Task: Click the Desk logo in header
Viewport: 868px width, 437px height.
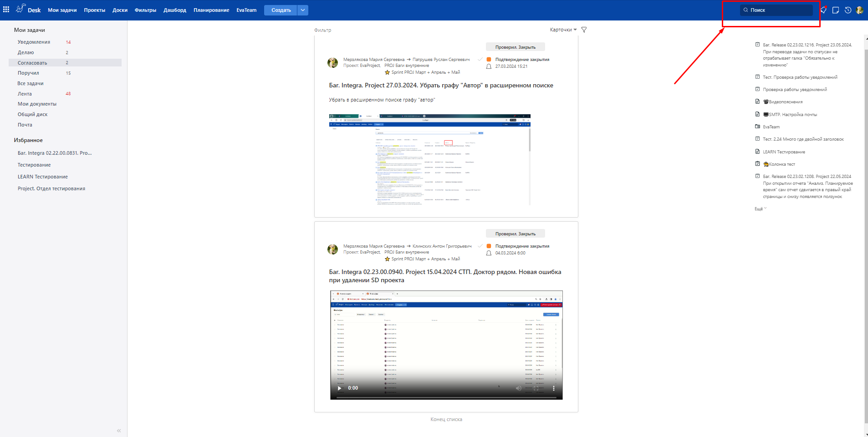Action: point(28,9)
